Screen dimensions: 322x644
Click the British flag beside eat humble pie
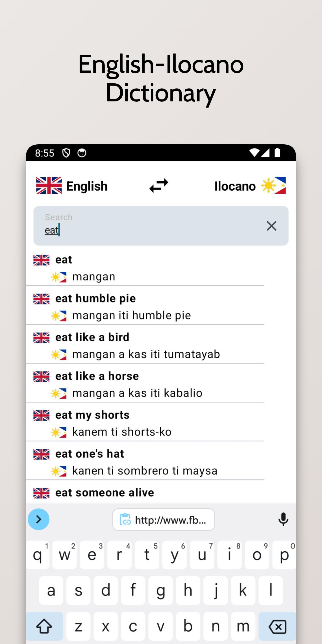click(x=41, y=298)
